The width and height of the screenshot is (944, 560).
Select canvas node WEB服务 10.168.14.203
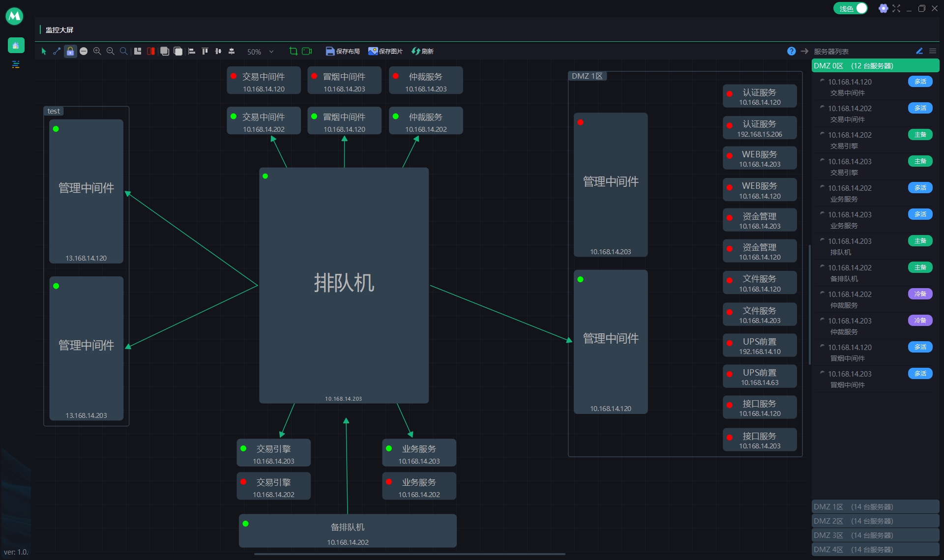coord(760,158)
